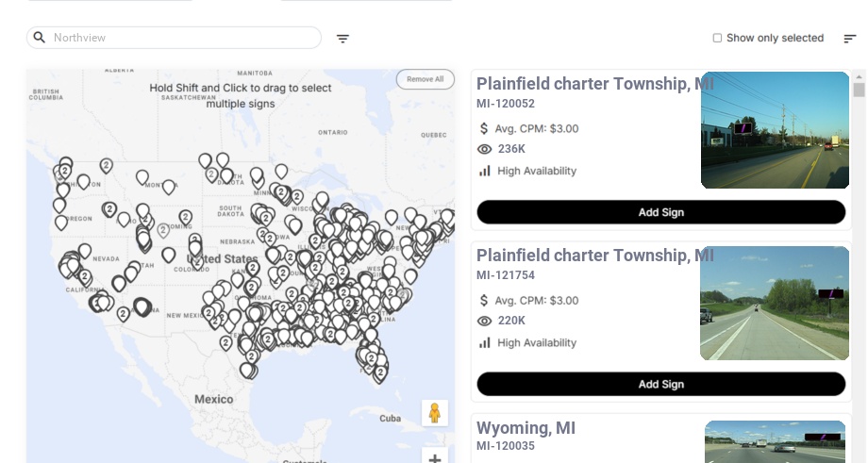This screenshot has height=463, width=868.
Task: Open first Plainfield charter Township listing title
Action: (594, 84)
